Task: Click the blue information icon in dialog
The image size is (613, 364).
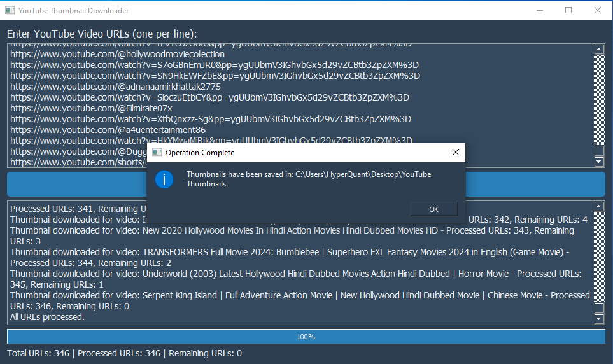Action: point(164,179)
